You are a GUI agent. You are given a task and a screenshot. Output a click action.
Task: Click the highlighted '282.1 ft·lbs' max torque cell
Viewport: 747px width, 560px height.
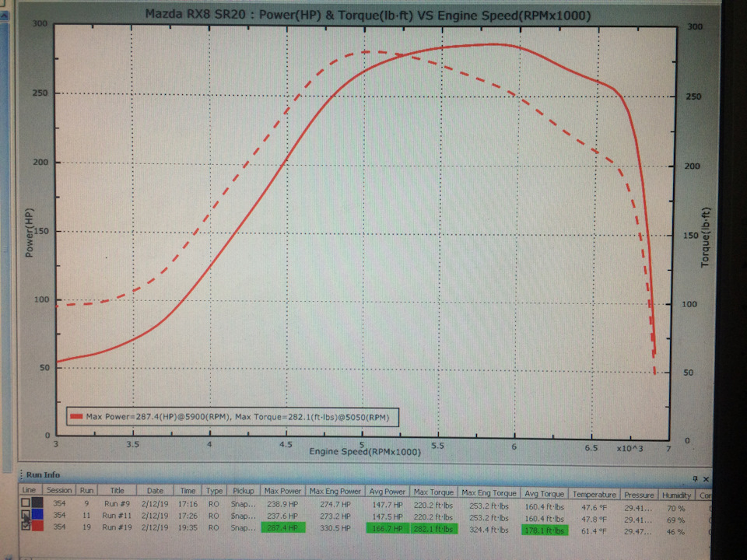(433, 529)
